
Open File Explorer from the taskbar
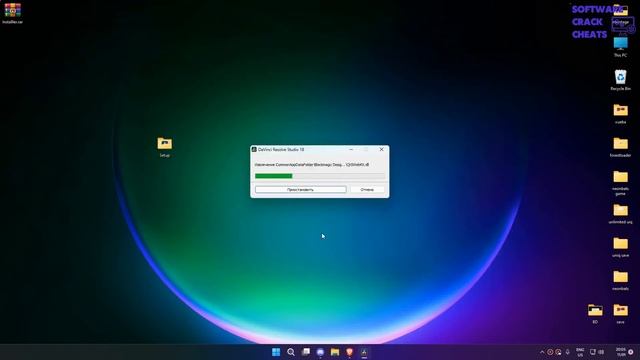335,352
